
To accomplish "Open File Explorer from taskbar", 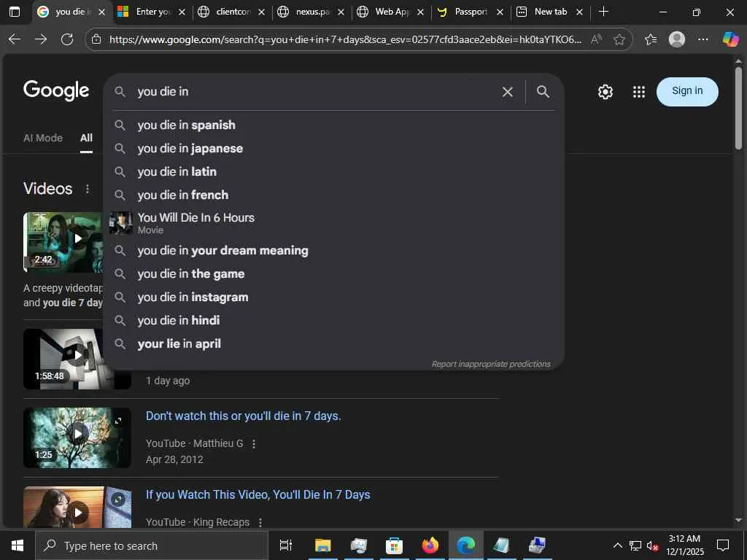I will [322, 545].
